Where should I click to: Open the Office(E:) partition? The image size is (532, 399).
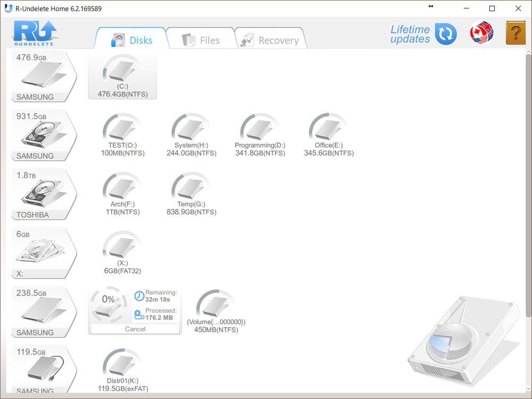pyautogui.click(x=329, y=135)
